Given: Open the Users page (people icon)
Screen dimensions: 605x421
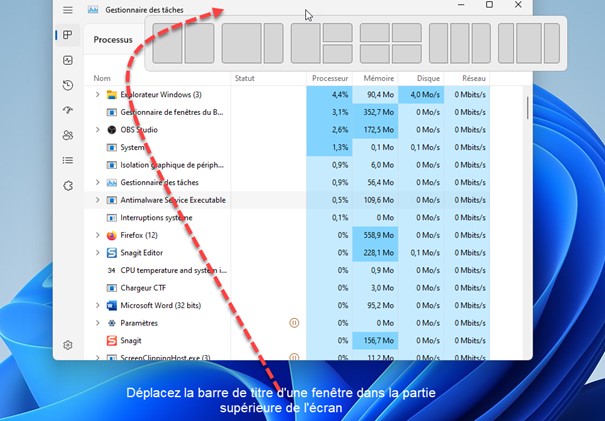Looking at the screenshot, I should [x=68, y=135].
